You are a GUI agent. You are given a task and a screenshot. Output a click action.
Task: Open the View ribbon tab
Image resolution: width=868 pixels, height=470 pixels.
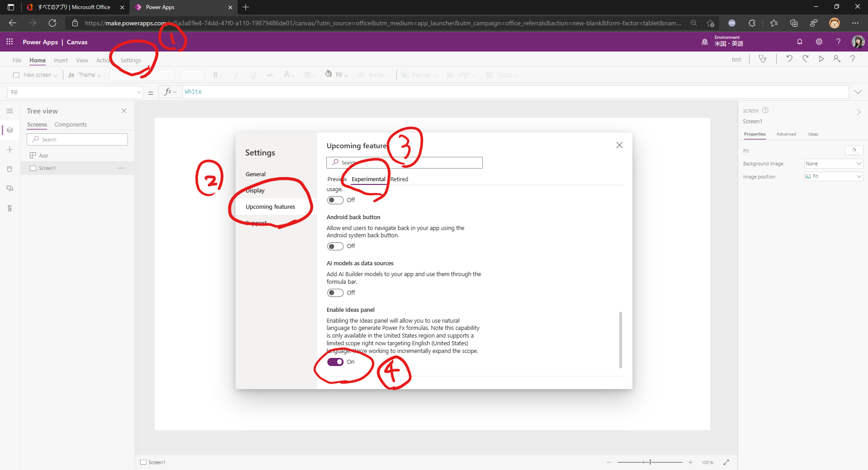pos(82,60)
